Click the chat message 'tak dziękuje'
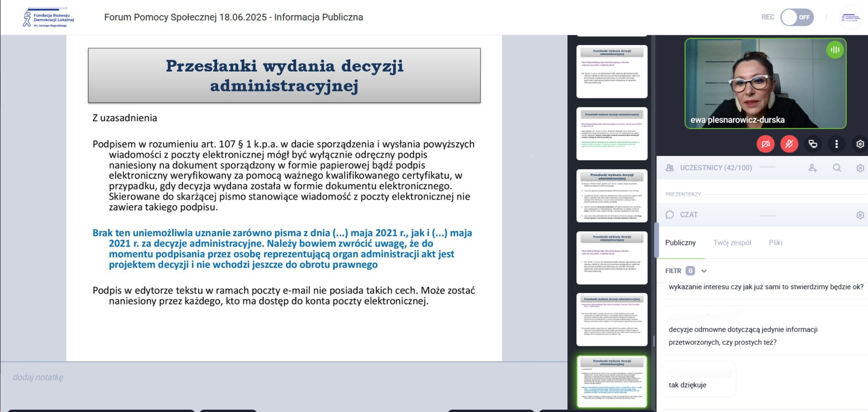The image size is (868, 412). (687, 385)
